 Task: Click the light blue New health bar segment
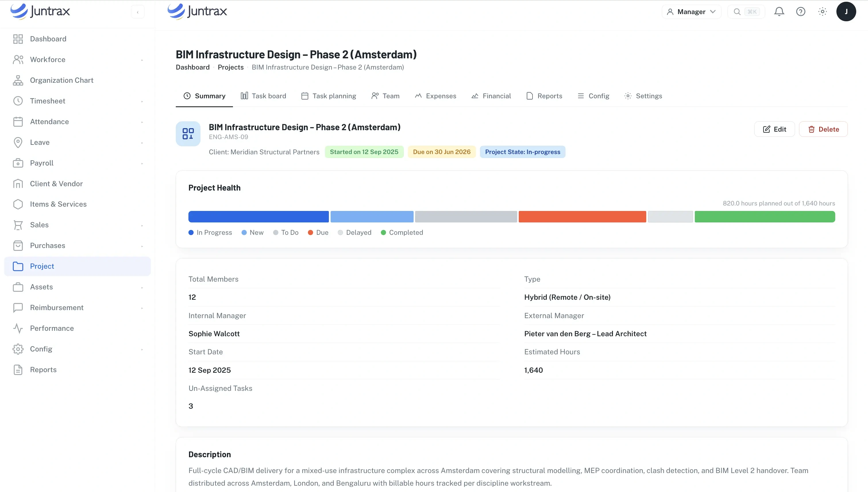[x=371, y=217]
